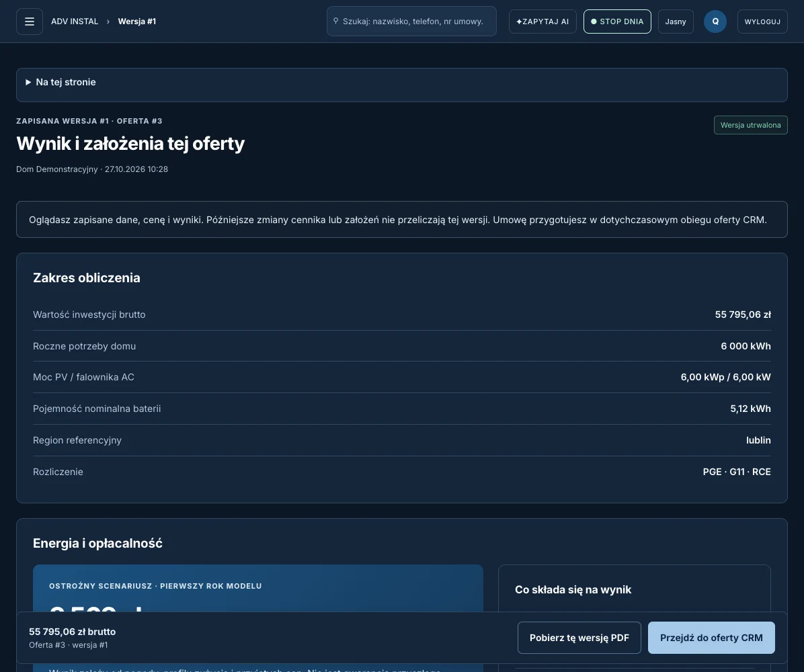Click Pobierz tę wersję PDF
This screenshot has width=804, height=672.
coord(579,638)
